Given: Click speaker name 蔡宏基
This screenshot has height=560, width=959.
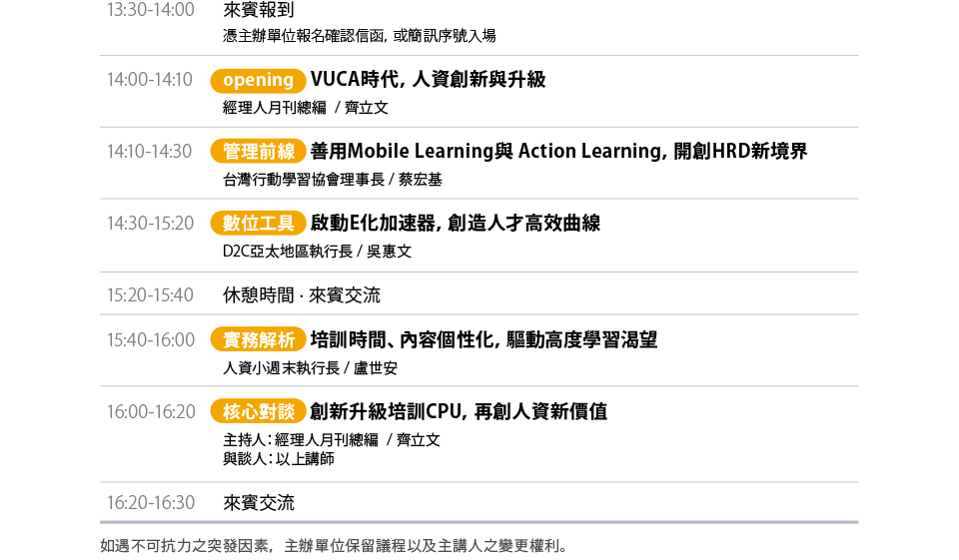Looking at the screenshot, I should 421,180.
